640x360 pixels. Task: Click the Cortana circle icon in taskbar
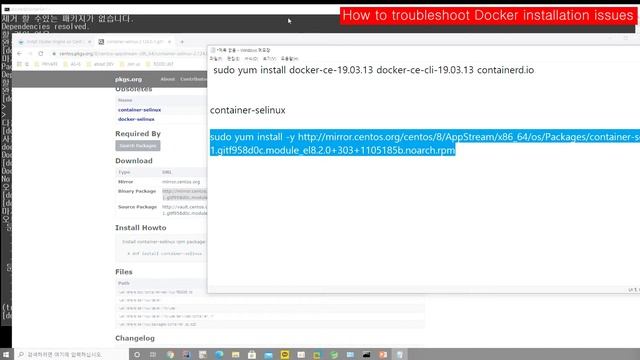tap(137, 355)
